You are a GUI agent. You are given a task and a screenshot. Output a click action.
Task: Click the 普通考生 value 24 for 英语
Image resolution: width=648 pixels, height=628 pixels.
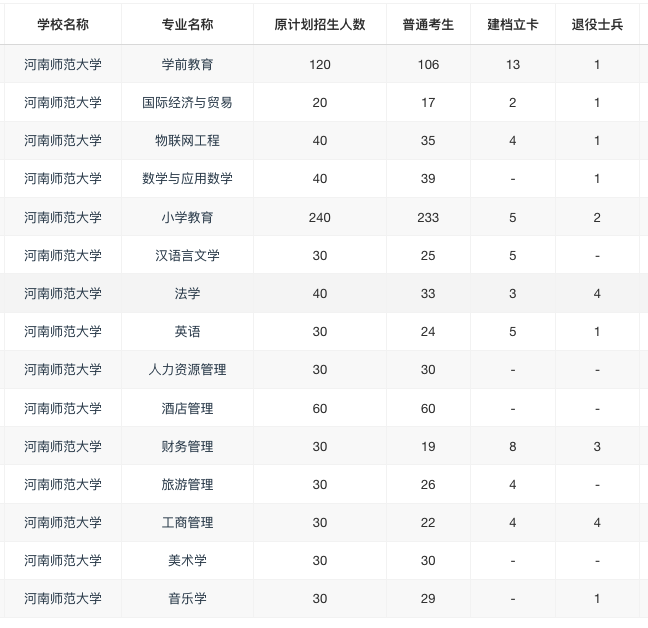pos(428,331)
